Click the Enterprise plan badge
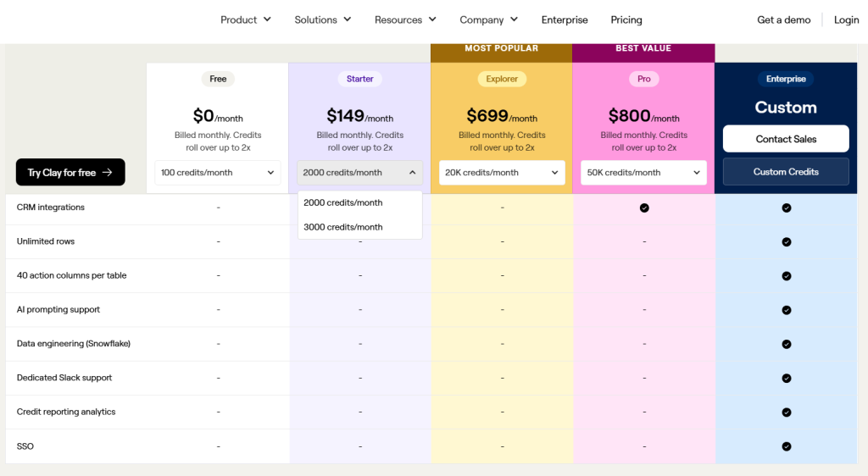868x476 pixels. coord(786,79)
